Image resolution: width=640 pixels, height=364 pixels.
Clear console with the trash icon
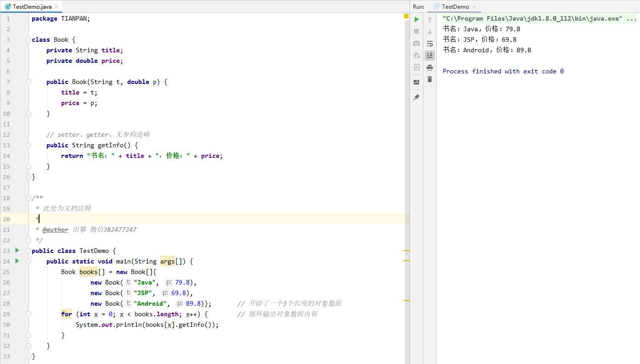click(x=430, y=79)
